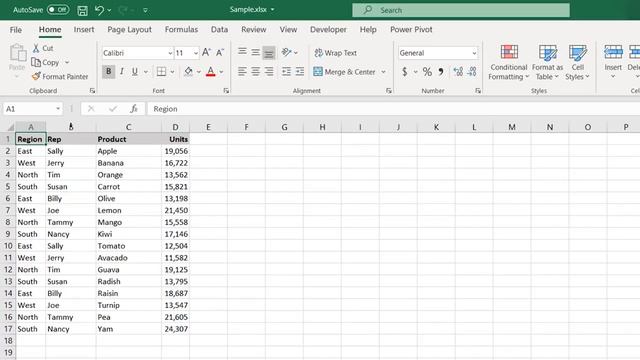Open the Alignment dialog launcher
The height and width of the screenshot is (360, 640).
tap(389, 91)
